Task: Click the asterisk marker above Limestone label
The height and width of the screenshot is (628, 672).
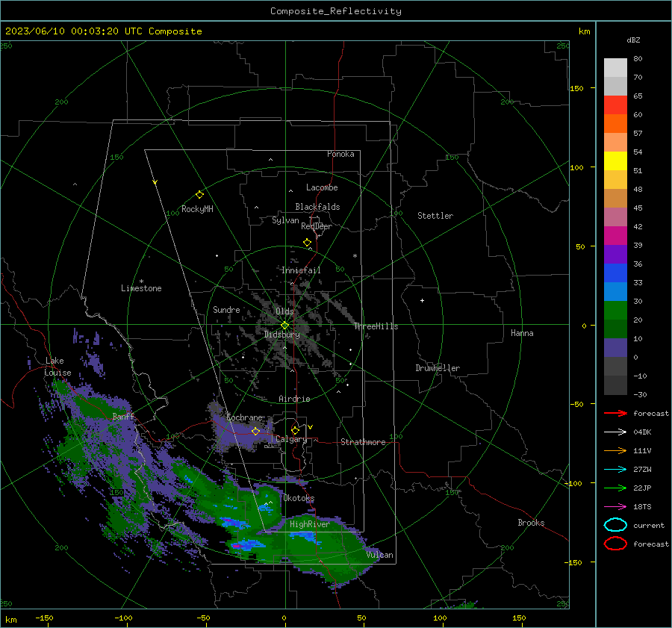Action: click(141, 282)
